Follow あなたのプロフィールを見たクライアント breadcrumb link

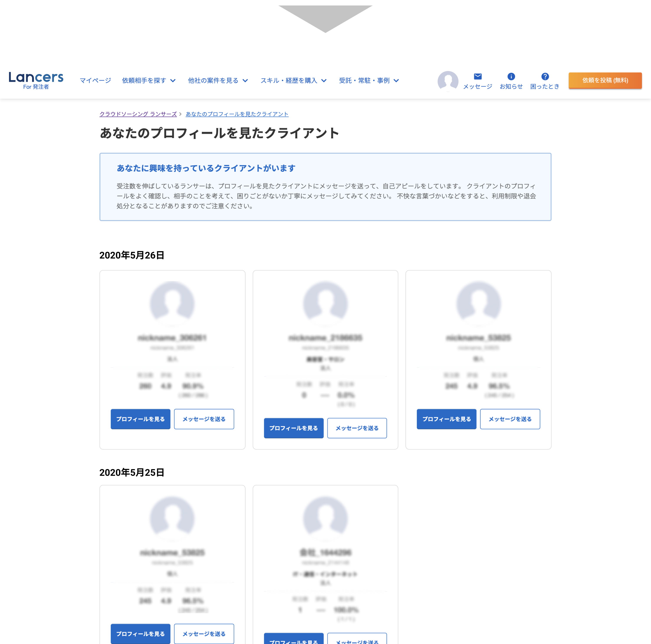[237, 114]
